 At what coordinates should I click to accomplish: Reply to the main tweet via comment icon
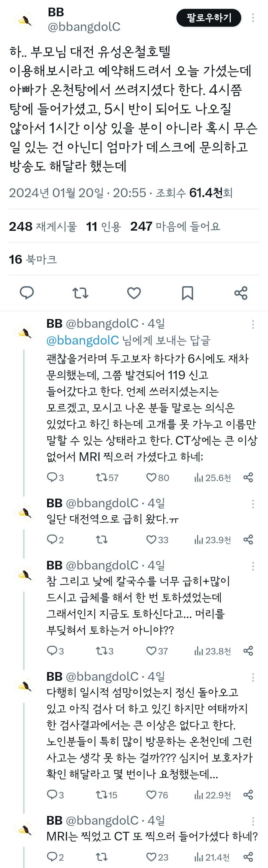coord(27,293)
